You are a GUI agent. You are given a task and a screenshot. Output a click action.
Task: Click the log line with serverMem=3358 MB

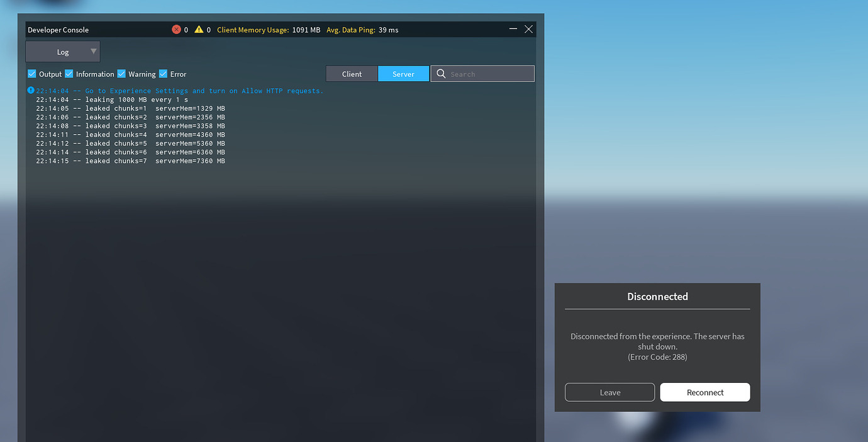[130, 126]
